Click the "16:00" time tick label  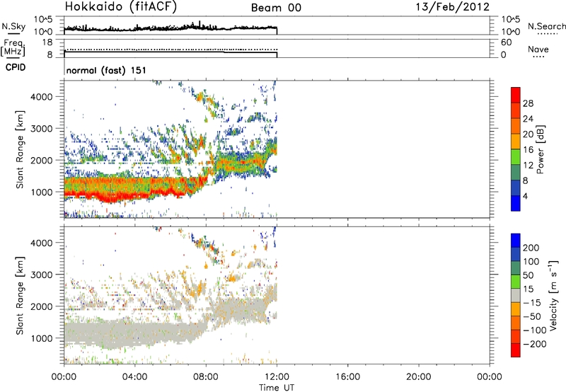coord(347,377)
